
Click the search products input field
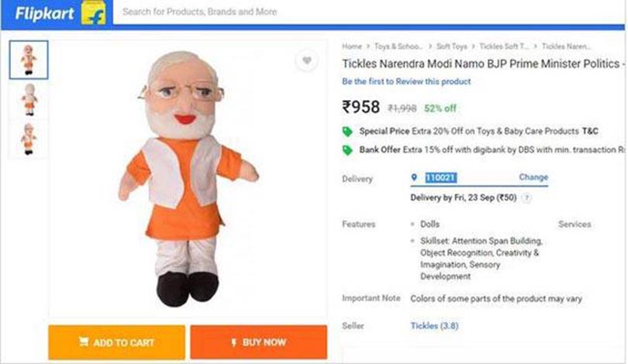pos(310,12)
